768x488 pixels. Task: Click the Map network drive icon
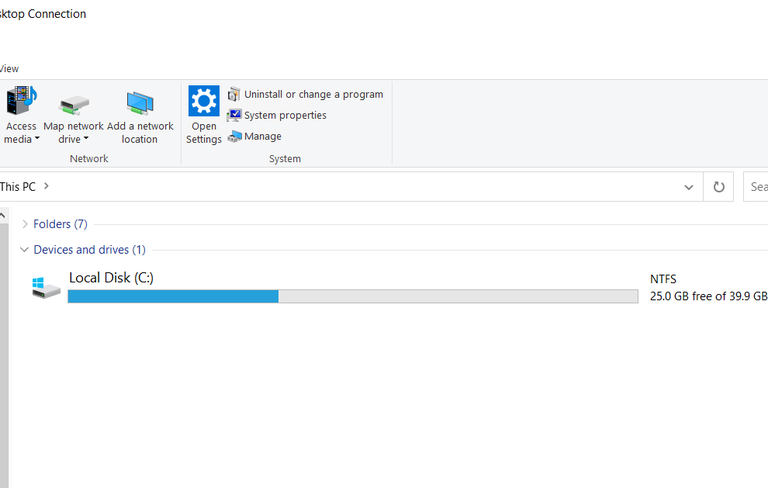tap(74, 104)
